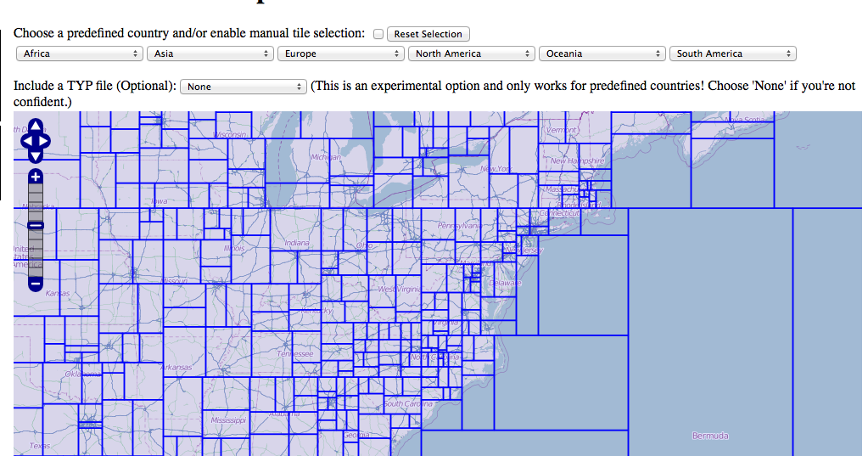
Task: Enable manual tile selection checkbox
Action: coord(378,34)
